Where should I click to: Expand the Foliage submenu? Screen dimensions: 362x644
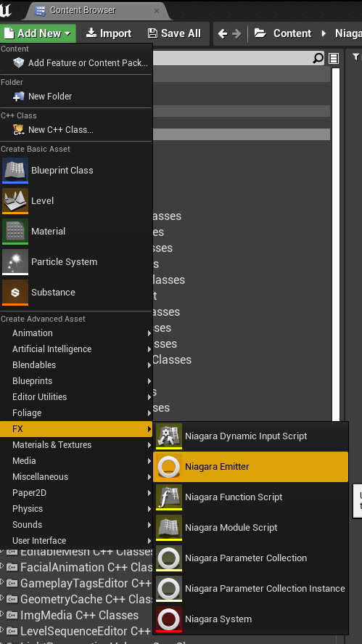coord(76,413)
